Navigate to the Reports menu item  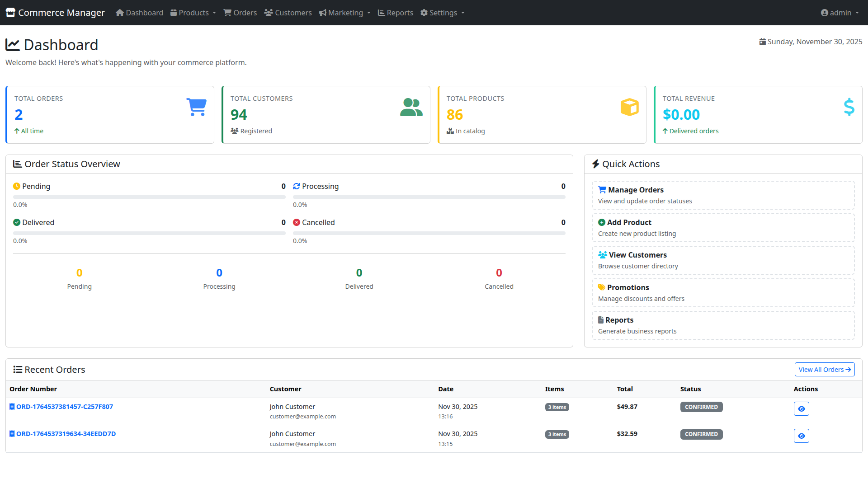395,13
